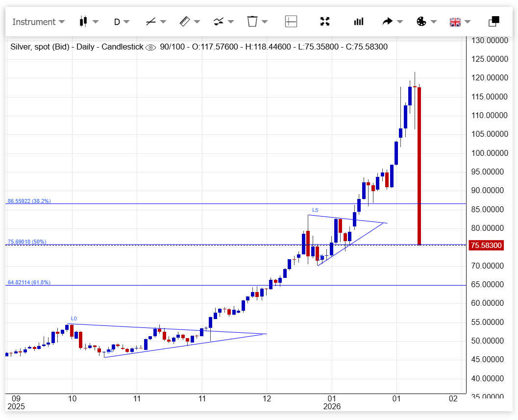The height and width of the screenshot is (420, 518).
Task: Toggle fullscreen chart mode
Action: [x=324, y=22]
